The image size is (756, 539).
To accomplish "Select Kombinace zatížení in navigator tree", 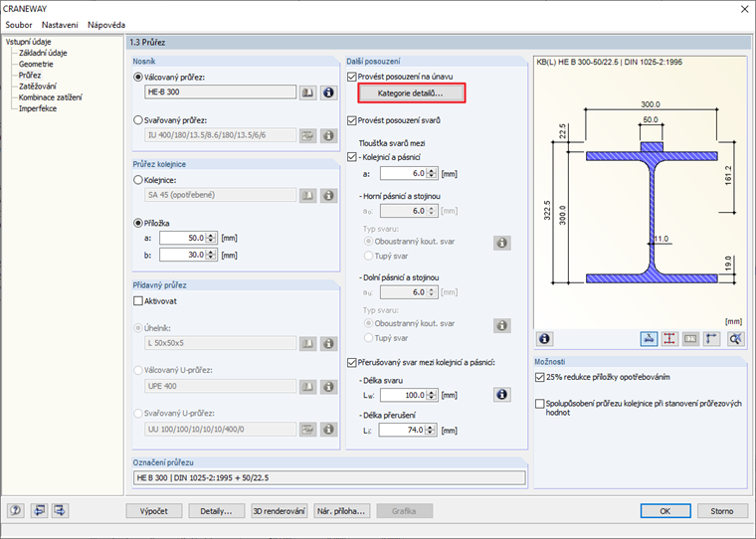I will click(x=51, y=97).
